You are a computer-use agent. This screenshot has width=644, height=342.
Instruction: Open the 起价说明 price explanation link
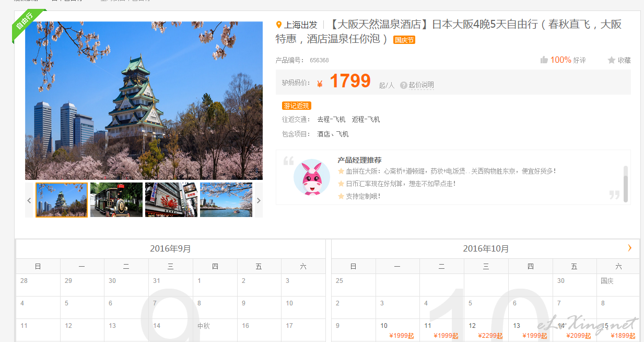point(421,85)
